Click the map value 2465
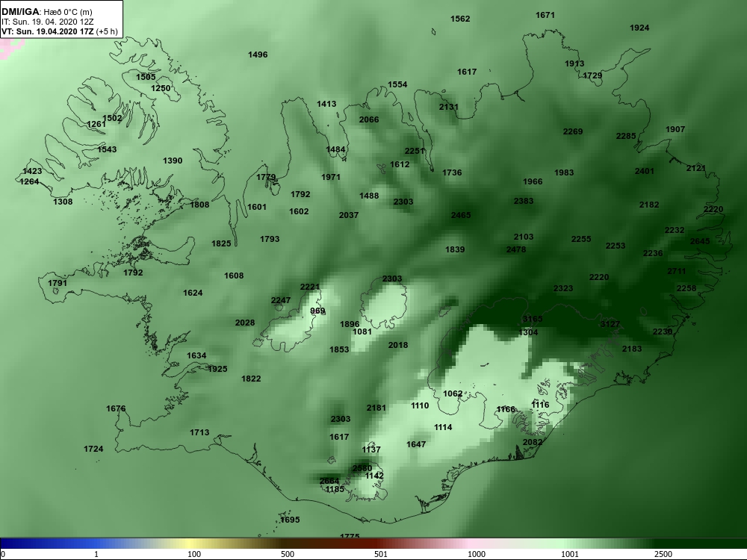The image size is (747, 560). coord(461,215)
